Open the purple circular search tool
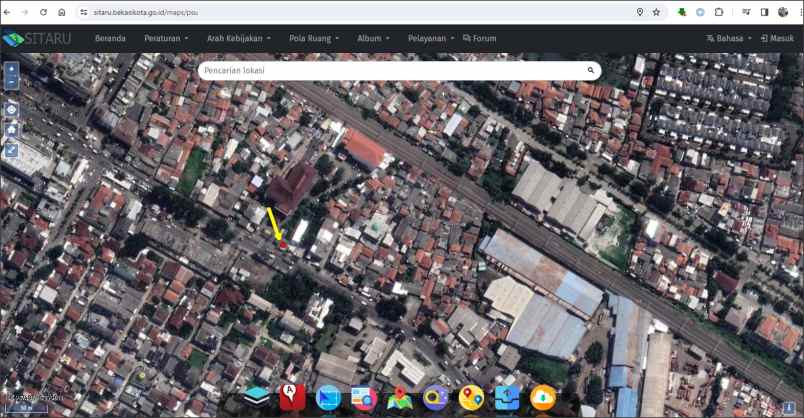Image resolution: width=804 pixels, height=418 pixels. pyautogui.click(x=435, y=398)
